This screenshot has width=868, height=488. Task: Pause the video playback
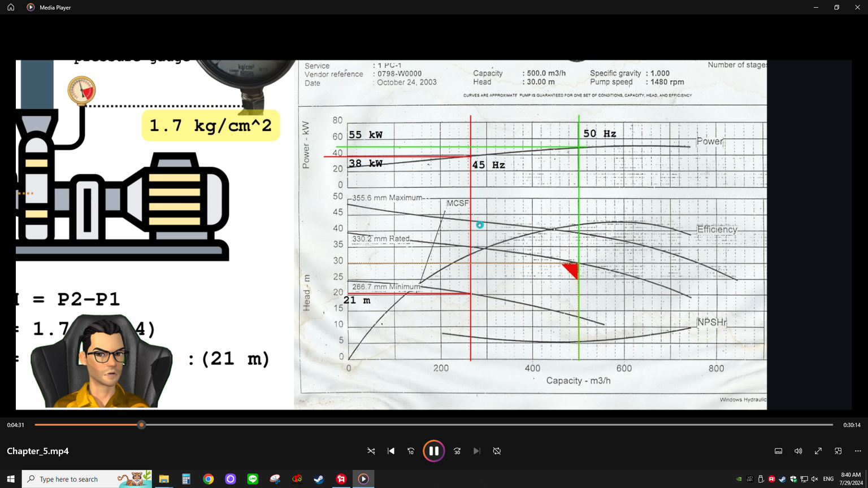pos(433,451)
